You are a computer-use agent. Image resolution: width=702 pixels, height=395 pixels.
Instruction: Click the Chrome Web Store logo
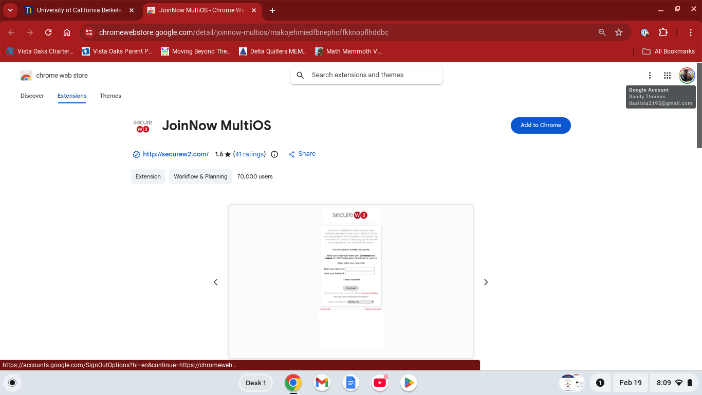[54, 76]
